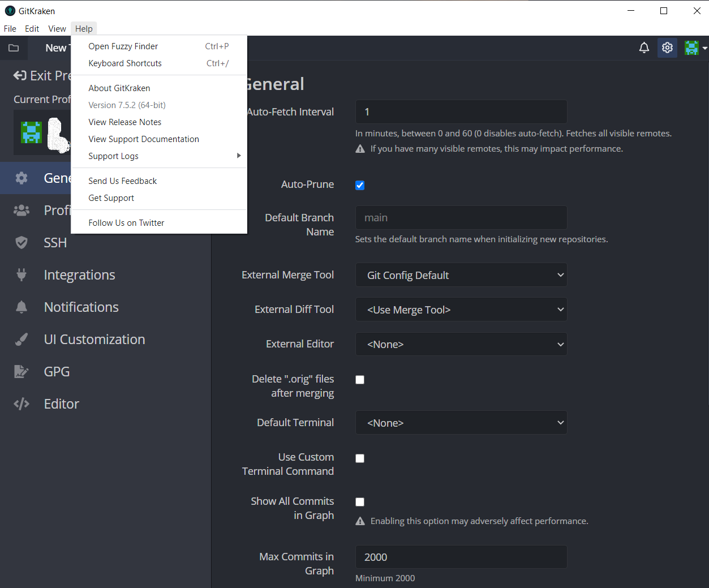Click the SSH shield icon
The image size is (709, 588).
coord(22,243)
